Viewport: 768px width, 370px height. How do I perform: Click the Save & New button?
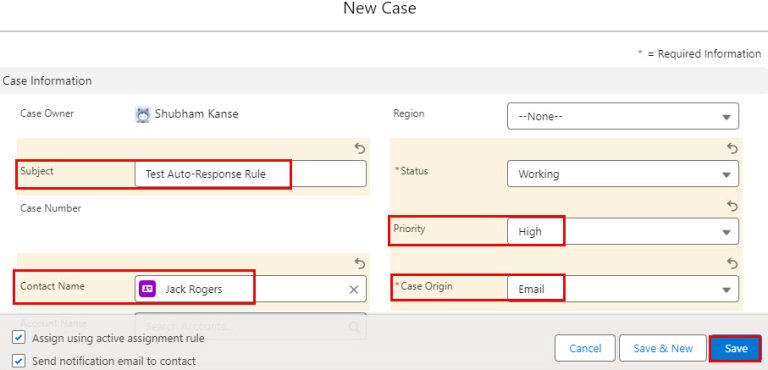tap(663, 348)
